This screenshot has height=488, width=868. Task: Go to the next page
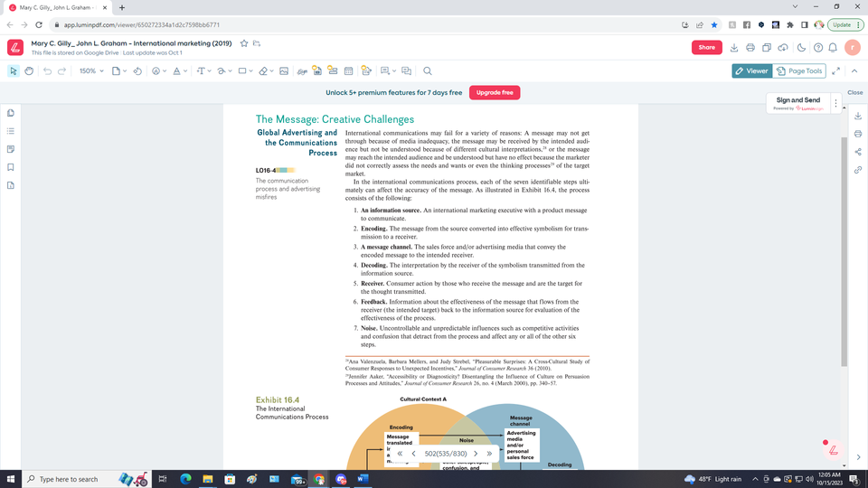476,454
